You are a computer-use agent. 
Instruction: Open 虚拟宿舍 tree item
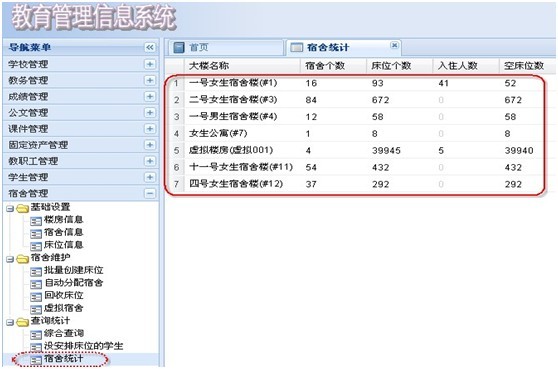click(63, 308)
